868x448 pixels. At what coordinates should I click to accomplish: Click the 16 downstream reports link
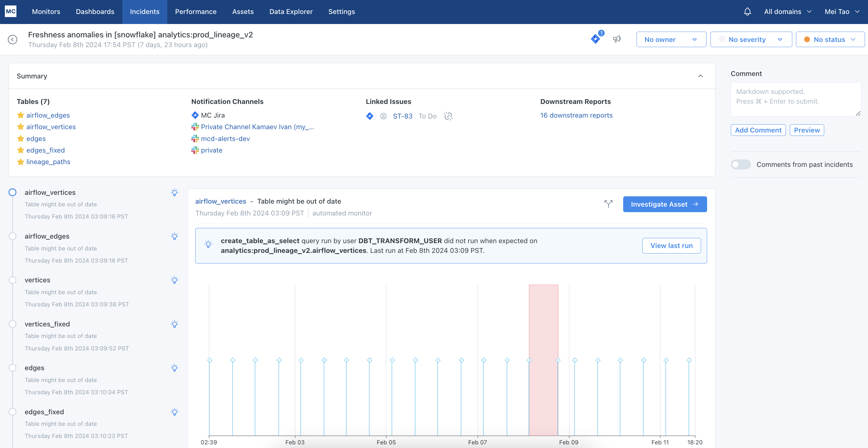pyautogui.click(x=576, y=115)
